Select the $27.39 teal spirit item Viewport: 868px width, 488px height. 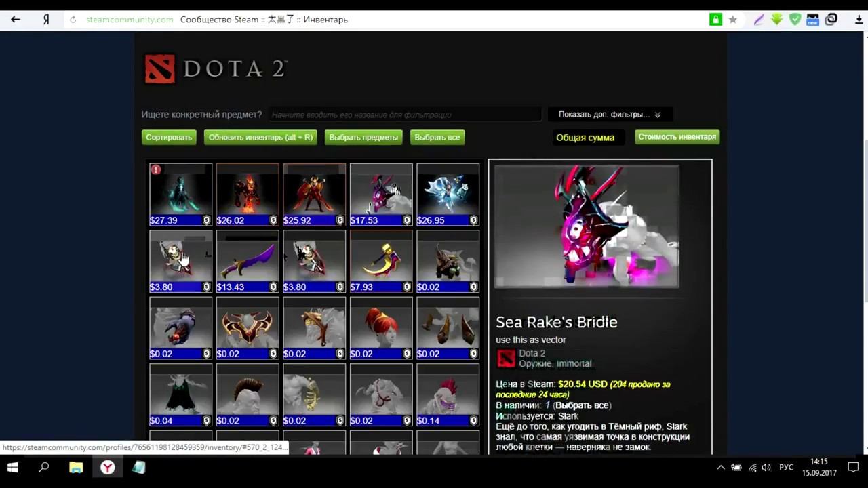[180, 195]
